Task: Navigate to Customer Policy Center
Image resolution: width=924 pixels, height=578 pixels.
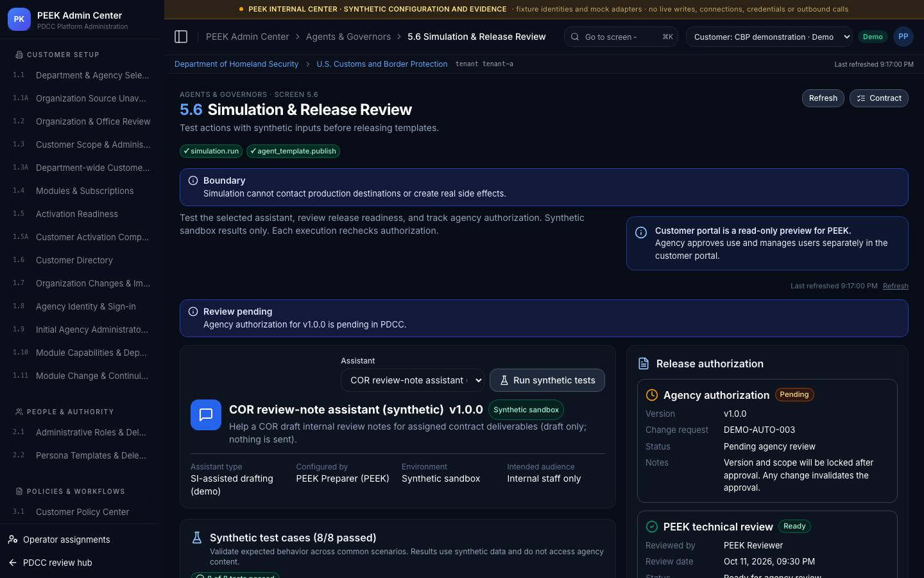Action: 82,512
